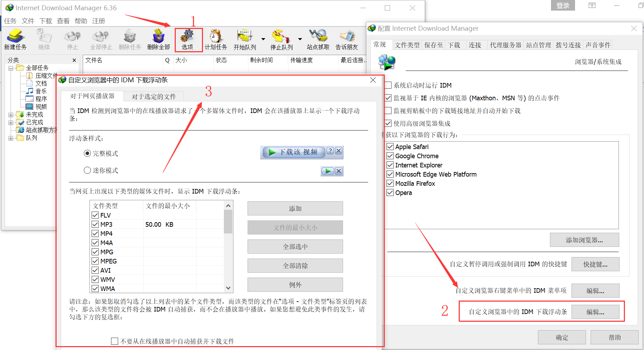
Task: Click the 登录 button
Action: 563,5
